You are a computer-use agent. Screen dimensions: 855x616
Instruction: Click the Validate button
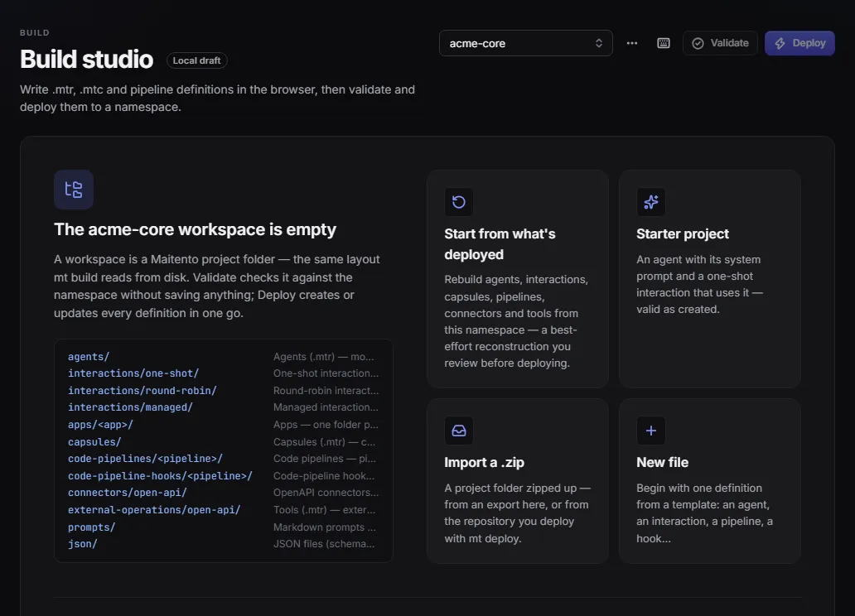pyautogui.click(x=720, y=43)
